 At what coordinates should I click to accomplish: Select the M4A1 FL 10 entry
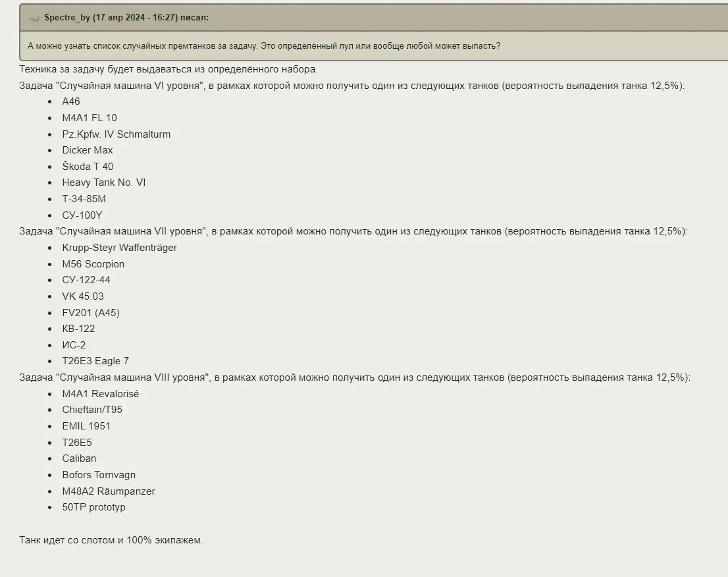coord(90,118)
